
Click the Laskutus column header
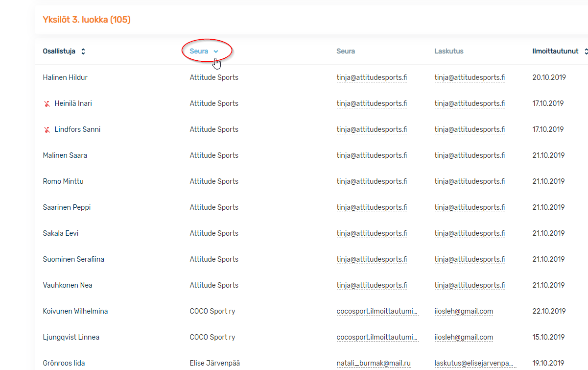click(x=449, y=51)
